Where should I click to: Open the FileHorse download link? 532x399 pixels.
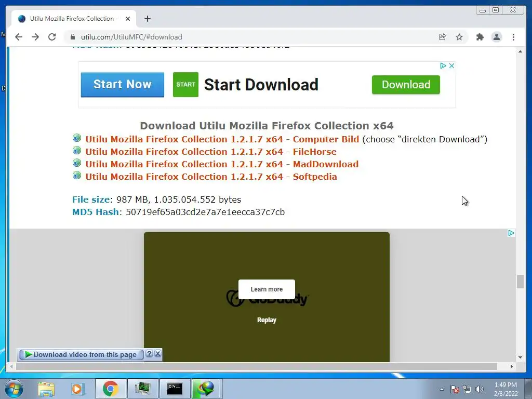point(211,152)
